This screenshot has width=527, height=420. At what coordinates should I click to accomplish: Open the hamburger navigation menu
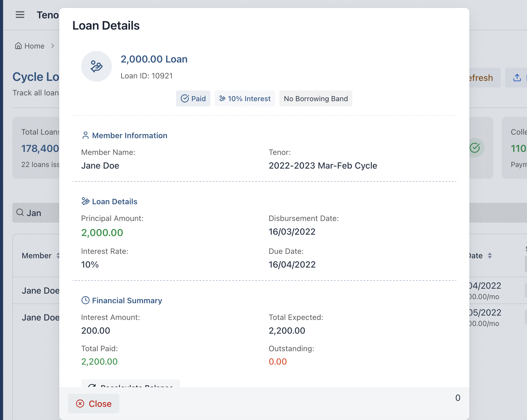point(20,15)
